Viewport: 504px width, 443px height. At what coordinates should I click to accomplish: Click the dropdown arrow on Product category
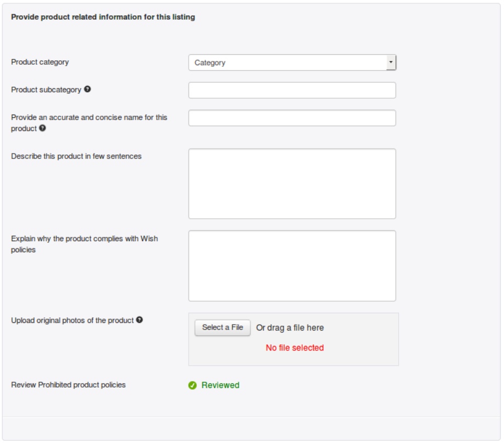[391, 62]
